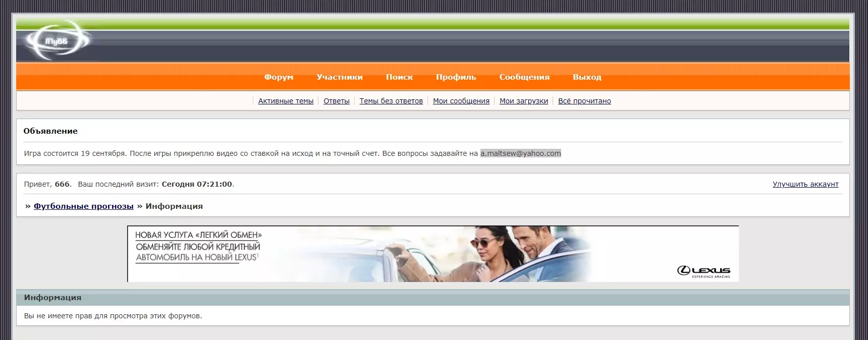Click the Улучшить аккаунт link
Image resolution: width=868 pixels, height=340 pixels.
[x=805, y=184]
